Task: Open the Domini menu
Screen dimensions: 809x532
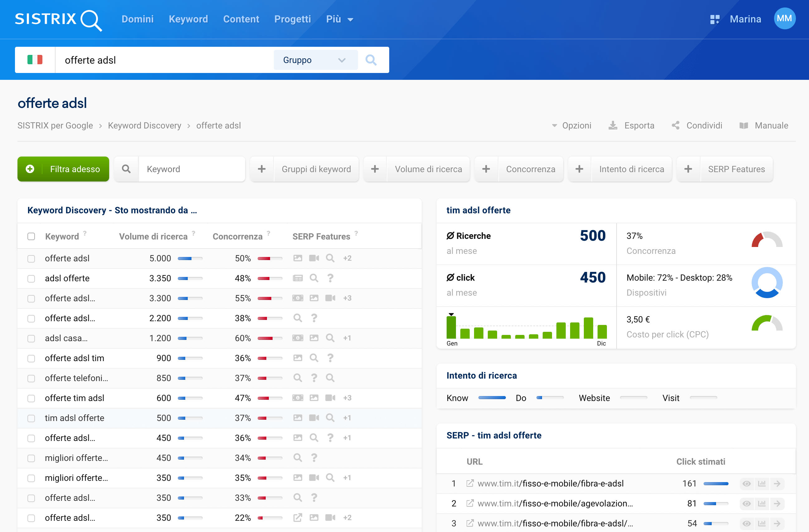Action: click(138, 19)
